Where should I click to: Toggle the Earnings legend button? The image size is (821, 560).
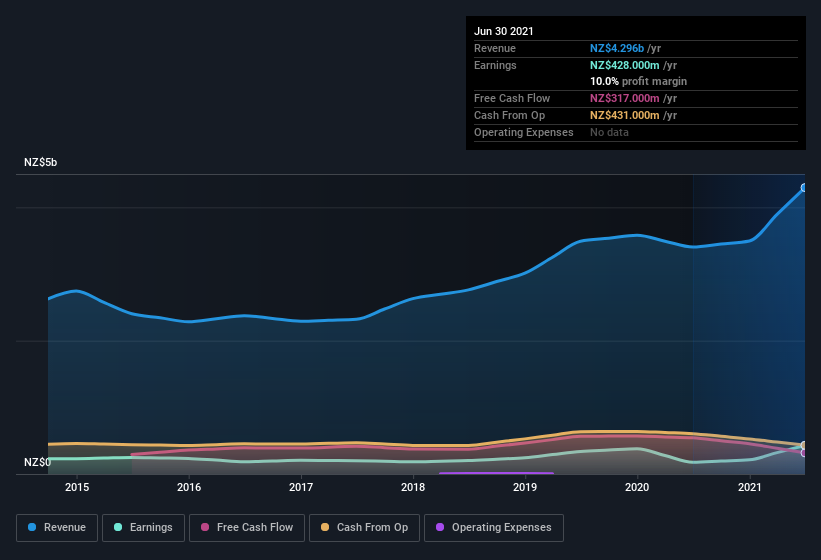pyautogui.click(x=143, y=528)
